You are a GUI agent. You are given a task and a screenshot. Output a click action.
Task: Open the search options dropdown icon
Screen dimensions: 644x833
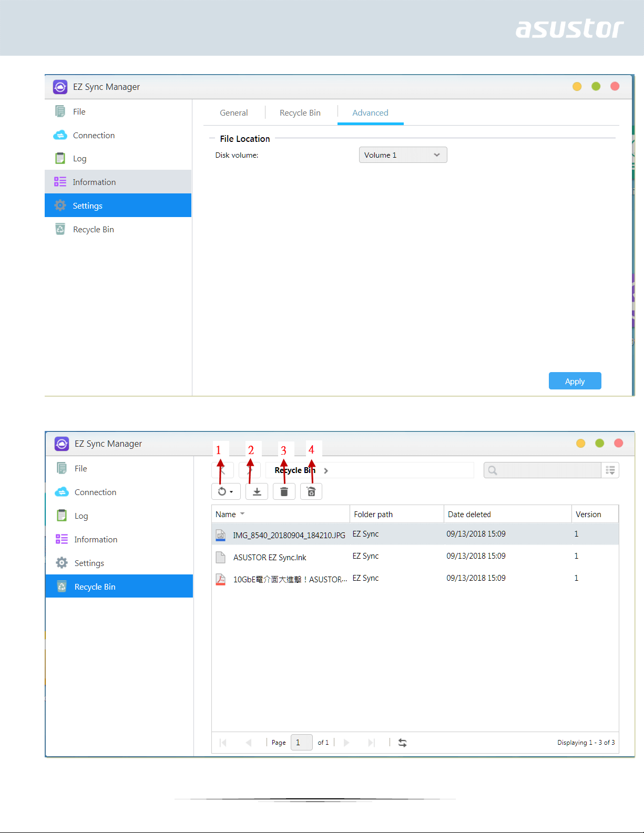[610, 470]
